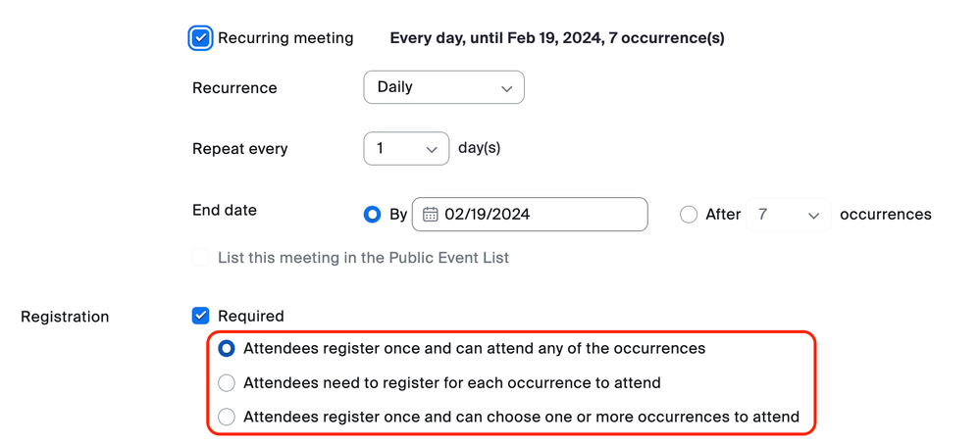The width and height of the screenshot is (980, 446).
Task: Pick register once and choose occurrences option
Action: 227,418
